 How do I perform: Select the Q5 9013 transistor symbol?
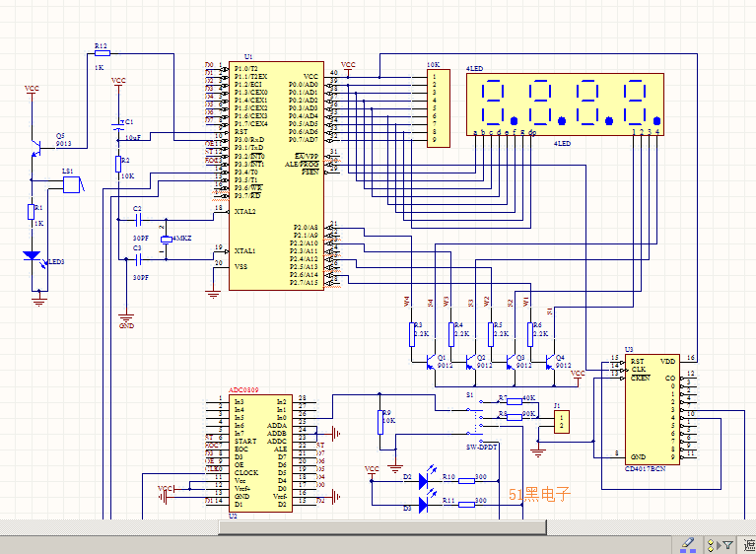coord(35,148)
